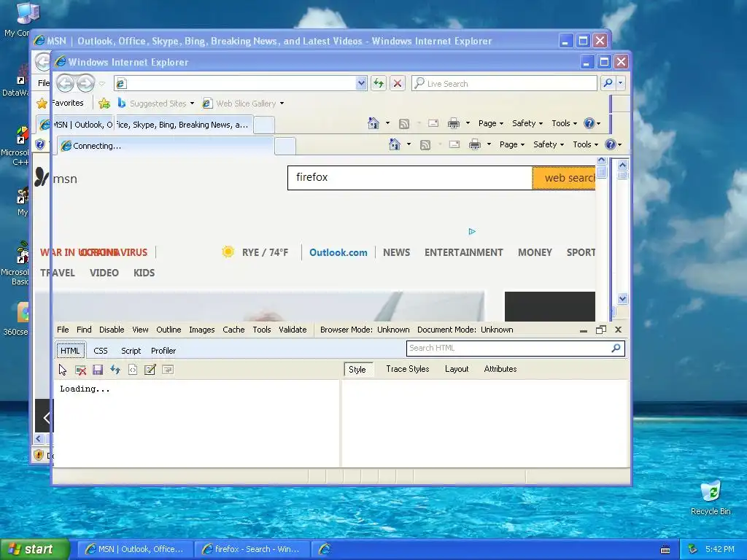This screenshot has height=560, width=747.
Task: Click the Live Search magnifier button
Action: tap(608, 83)
